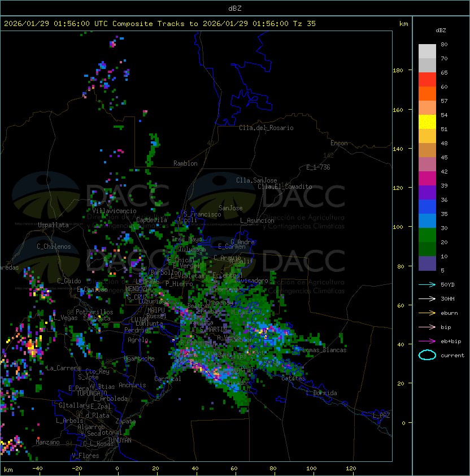
Task: Select the purple swatch between 39 and 36
Action: click(427, 192)
